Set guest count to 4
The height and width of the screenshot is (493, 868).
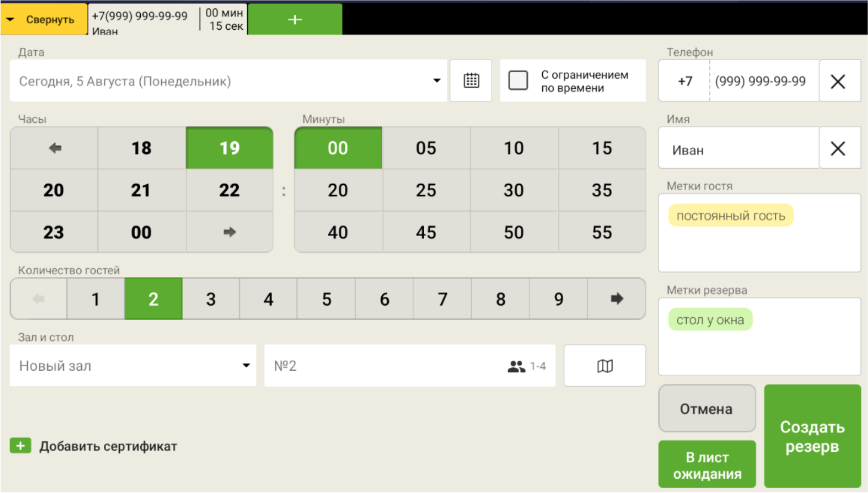(268, 299)
